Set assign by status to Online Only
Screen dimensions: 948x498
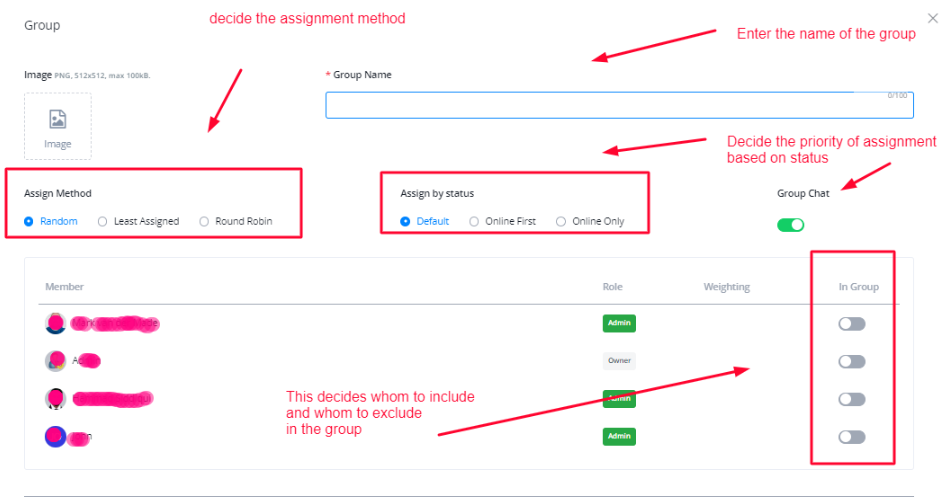[561, 221]
